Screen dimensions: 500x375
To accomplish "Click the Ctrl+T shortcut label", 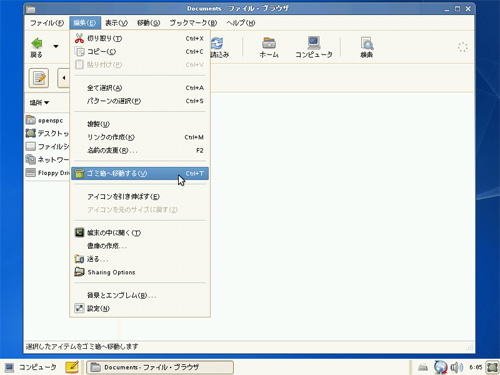I will coord(194,173).
